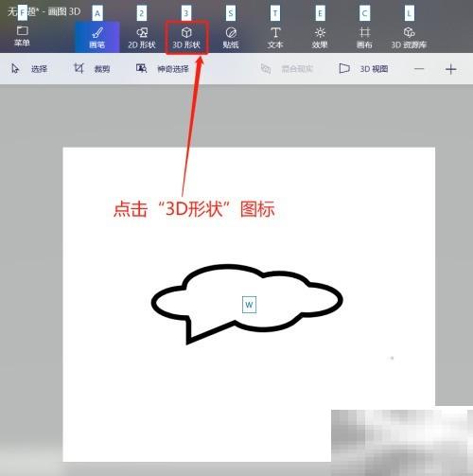This screenshot has height=476, width=473.
Task: Open the 画布 (Canvas) tab
Action: click(x=364, y=37)
